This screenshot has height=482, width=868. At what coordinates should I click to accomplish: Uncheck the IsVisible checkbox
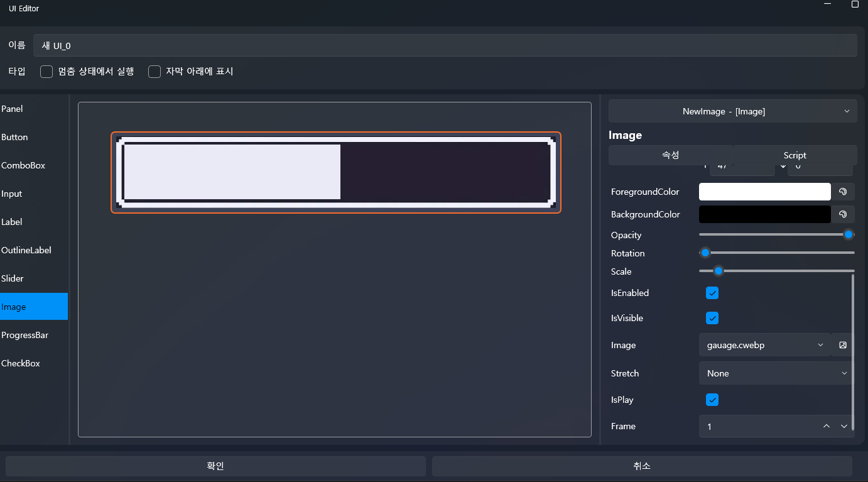[x=712, y=318]
